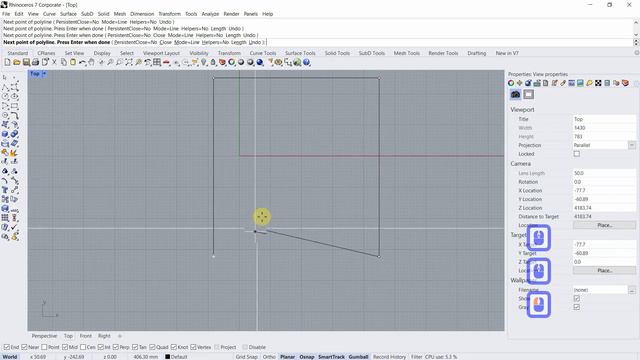Switch to the Surface Tools toolbar tab
This screenshot has height=360, width=640.
(300, 53)
